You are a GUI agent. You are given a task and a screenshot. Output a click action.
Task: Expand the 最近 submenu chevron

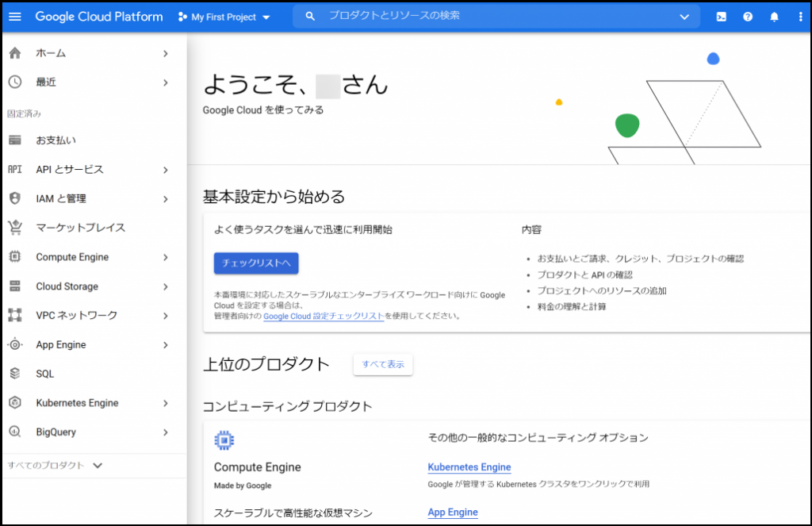pyautogui.click(x=166, y=83)
